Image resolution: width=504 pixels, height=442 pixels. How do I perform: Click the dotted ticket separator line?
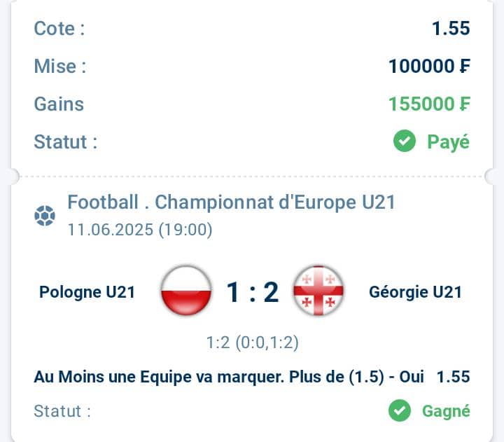click(252, 177)
